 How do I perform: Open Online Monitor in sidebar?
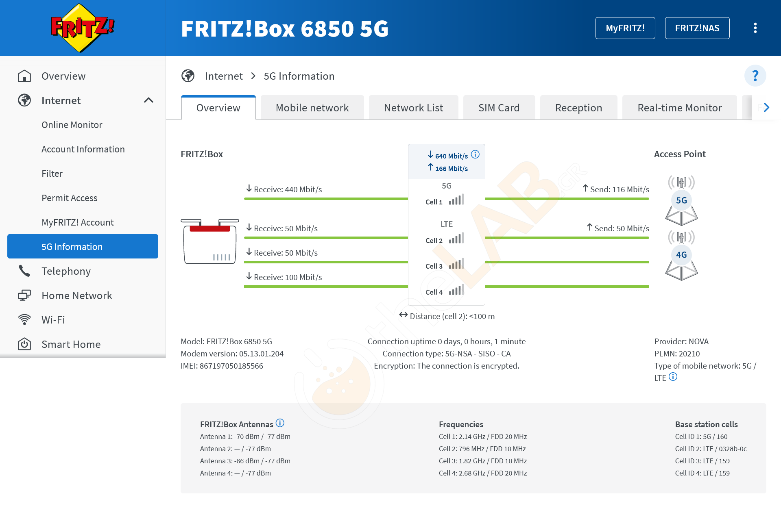pyautogui.click(x=72, y=125)
